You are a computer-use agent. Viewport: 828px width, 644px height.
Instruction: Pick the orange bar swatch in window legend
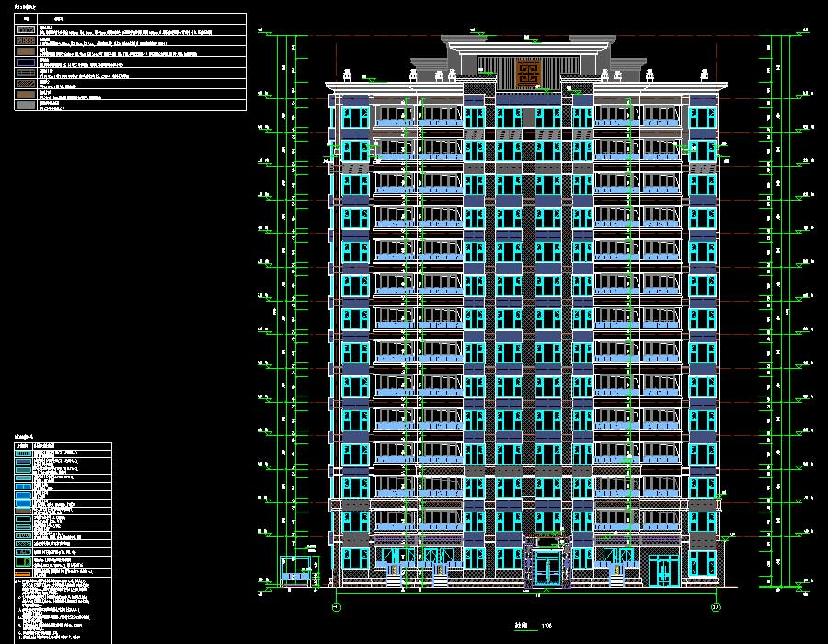click(23, 573)
